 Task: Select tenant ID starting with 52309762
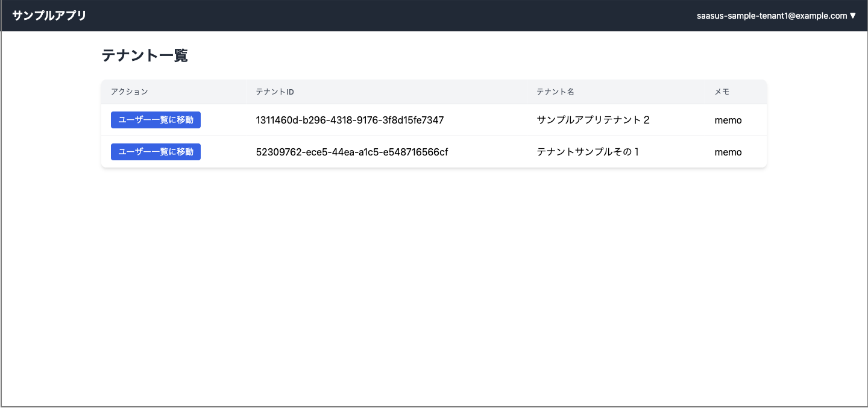click(x=351, y=152)
